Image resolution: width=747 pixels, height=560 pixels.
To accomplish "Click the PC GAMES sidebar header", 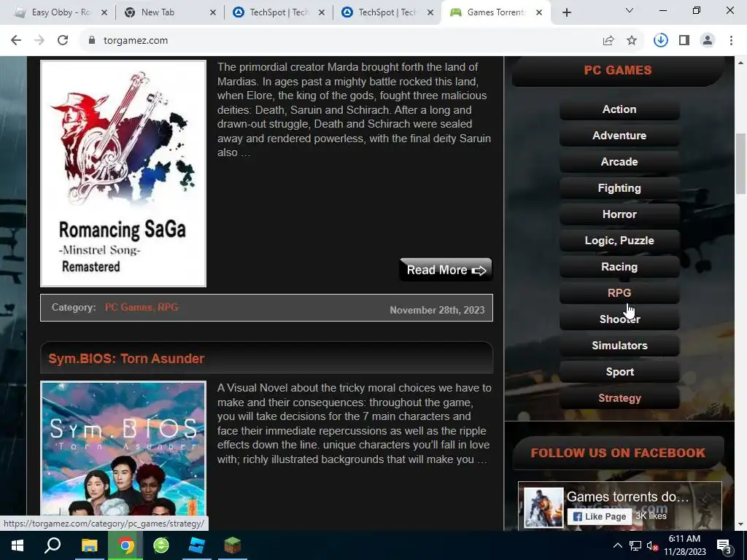I will tap(618, 70).
